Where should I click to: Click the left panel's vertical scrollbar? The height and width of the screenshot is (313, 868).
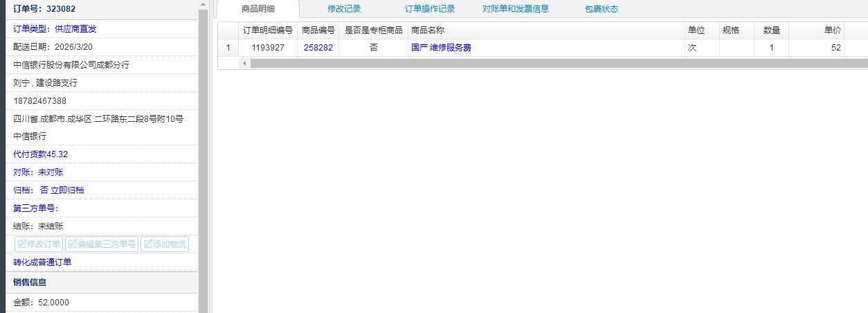tap(203, 138)
